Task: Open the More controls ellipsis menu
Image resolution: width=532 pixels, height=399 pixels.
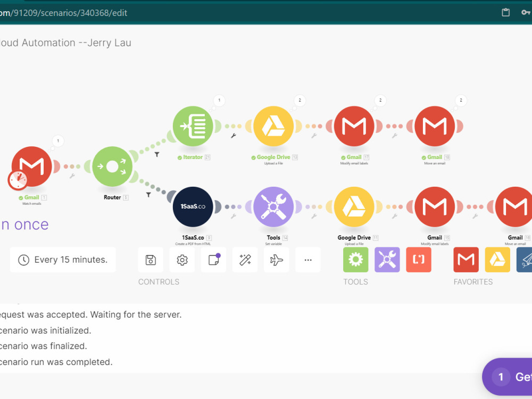Action: (308, 260)
